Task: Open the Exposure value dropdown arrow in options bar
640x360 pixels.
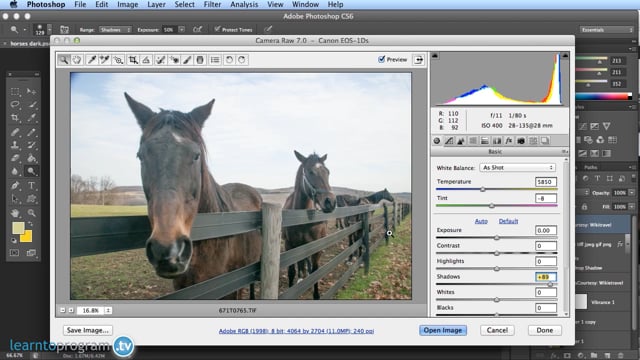Action: coord(181,29)
